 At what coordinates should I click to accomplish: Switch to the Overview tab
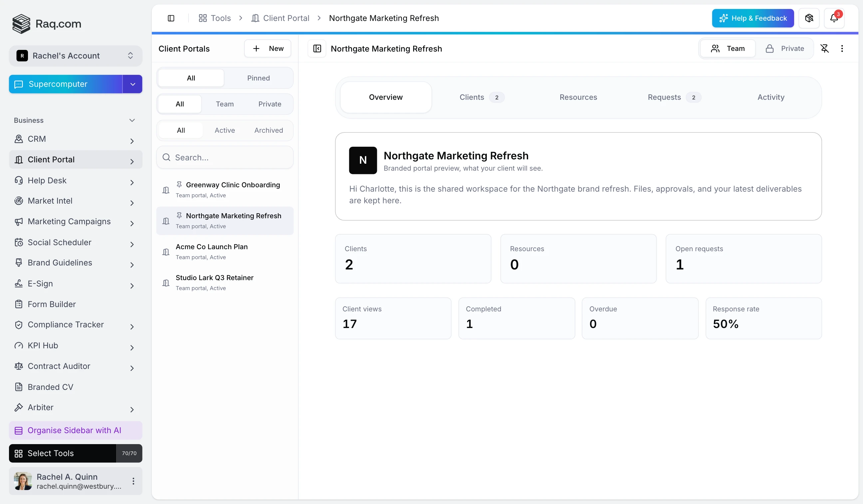(x=386, y=97)
